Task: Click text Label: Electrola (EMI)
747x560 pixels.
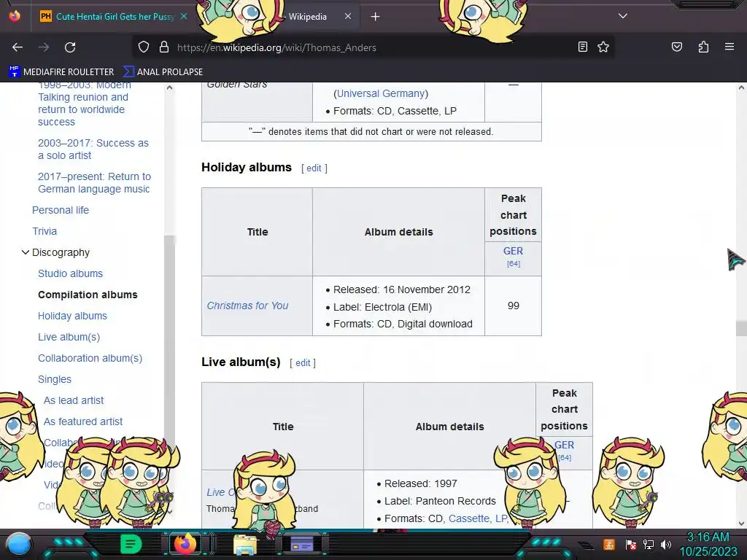Action: click(382, 307)
